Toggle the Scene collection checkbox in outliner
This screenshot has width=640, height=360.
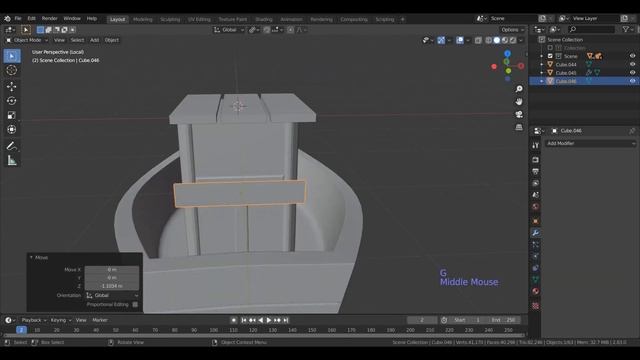point(550,56)
